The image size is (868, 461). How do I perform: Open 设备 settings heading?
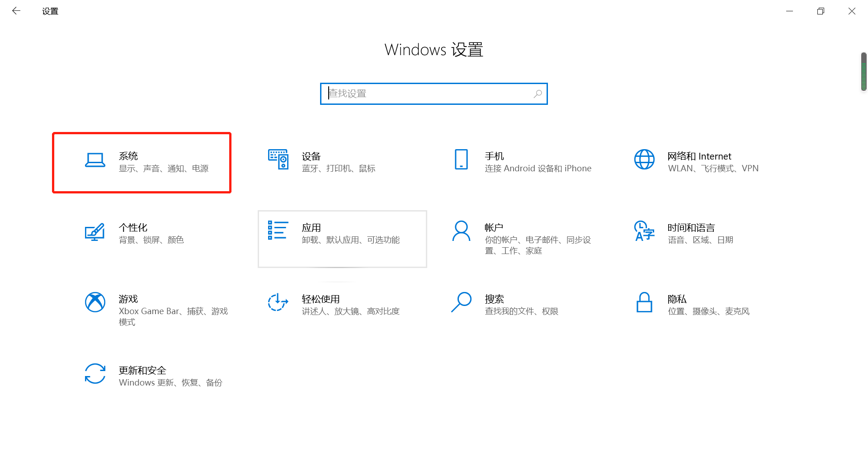coord(311,156)
